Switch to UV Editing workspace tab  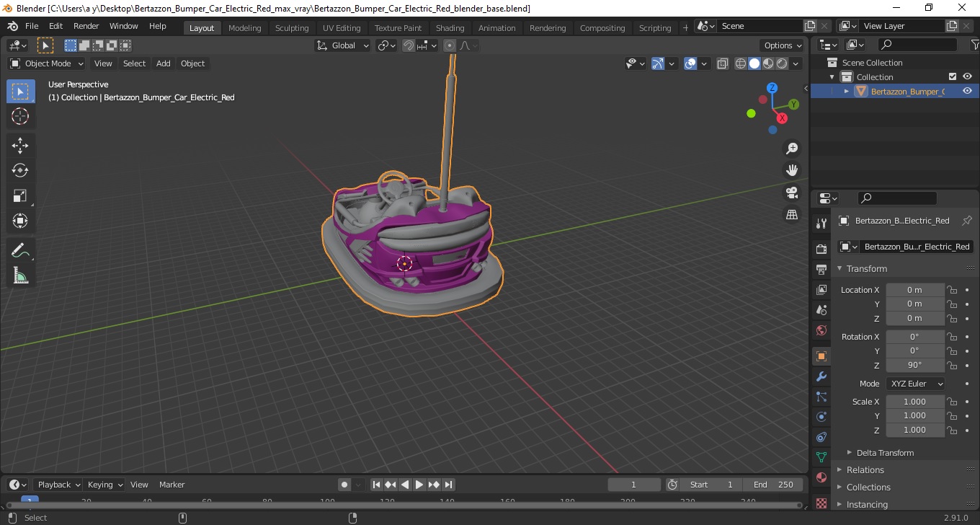click(x=342, y=28)
